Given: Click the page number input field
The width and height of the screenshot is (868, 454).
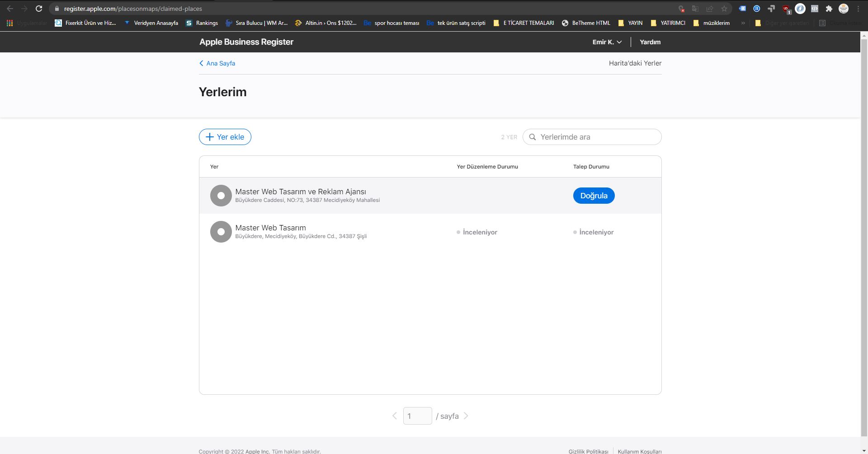Looking at the screenshot, I should coord(418,416).
